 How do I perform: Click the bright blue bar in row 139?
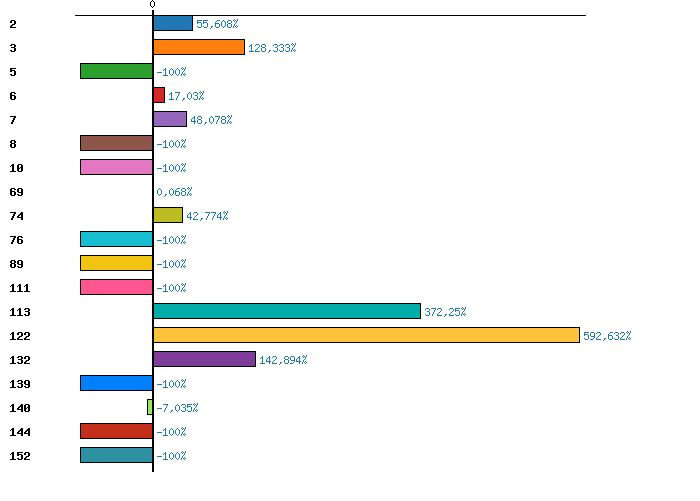coord(116,383)
